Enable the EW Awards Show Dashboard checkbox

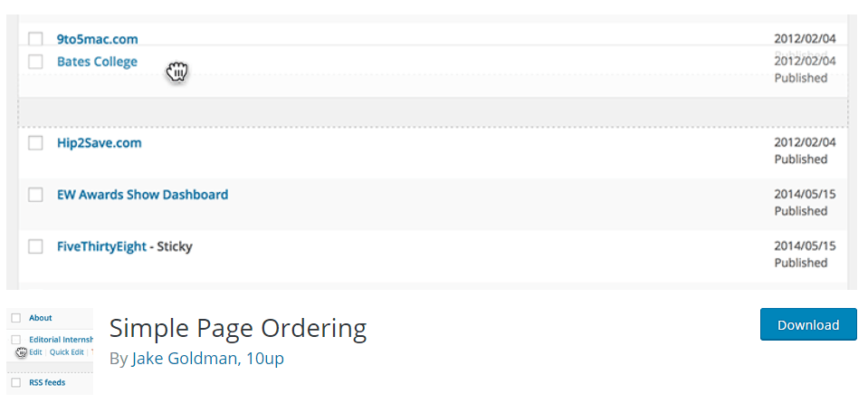tap(35, 195)
